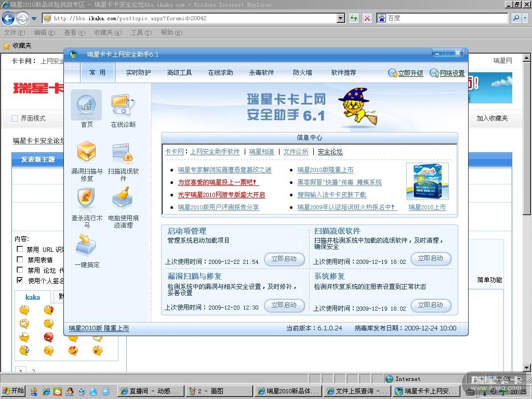532x399 pixels.
Task: Open link 搜狗输入法卡卡皮肤下载
Action: point(331,195)
